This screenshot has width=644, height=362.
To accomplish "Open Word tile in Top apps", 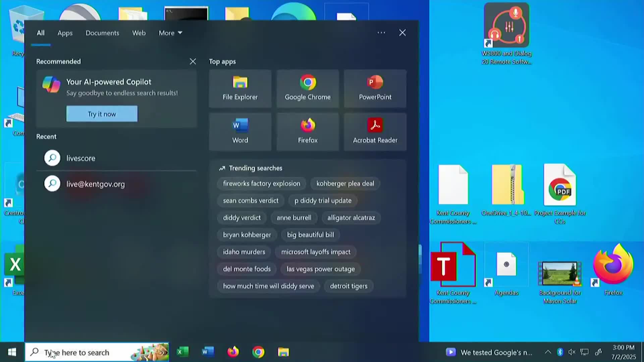I will click(240, 132).
